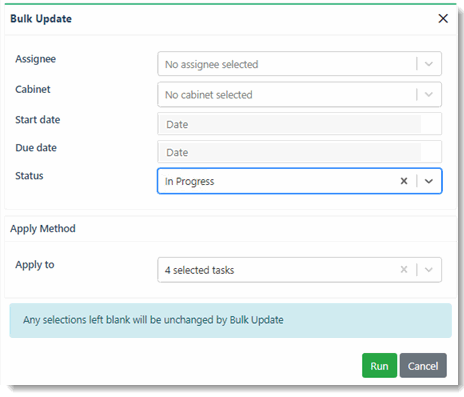Image resolution: width=464 pixels, height=397 pixels.
Task: Click the Cabinet label
Action: tap(33, 89)
